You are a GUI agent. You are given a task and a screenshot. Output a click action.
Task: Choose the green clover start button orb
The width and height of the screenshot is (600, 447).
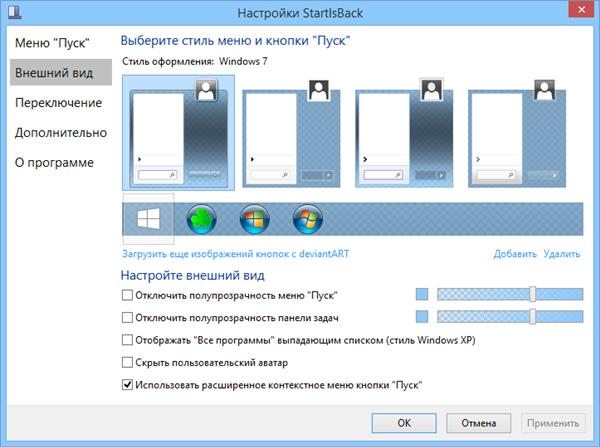click(202, 219)
